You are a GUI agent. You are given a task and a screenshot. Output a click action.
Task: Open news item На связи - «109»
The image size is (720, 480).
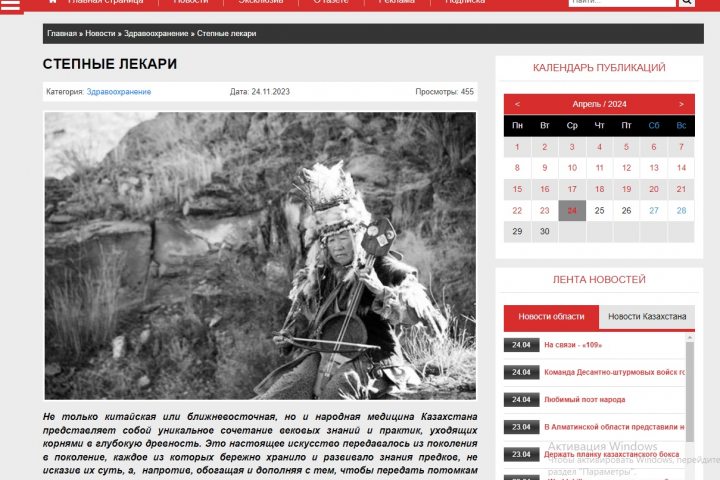coord(573,345)
